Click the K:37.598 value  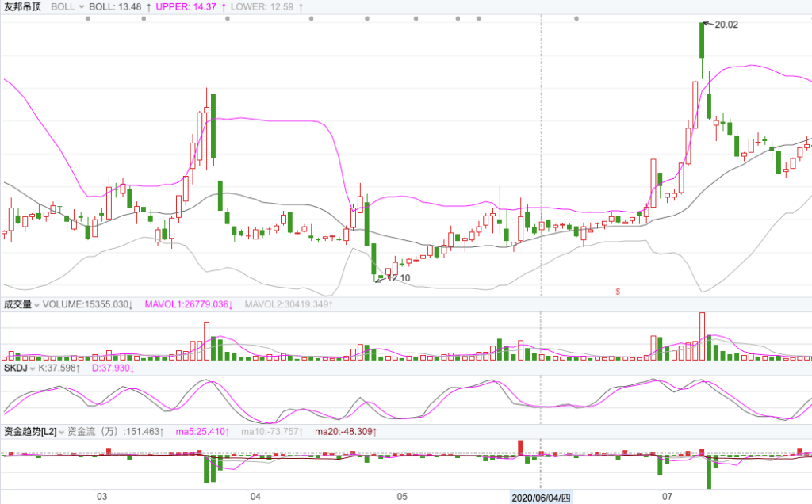[x=57, y=368]
